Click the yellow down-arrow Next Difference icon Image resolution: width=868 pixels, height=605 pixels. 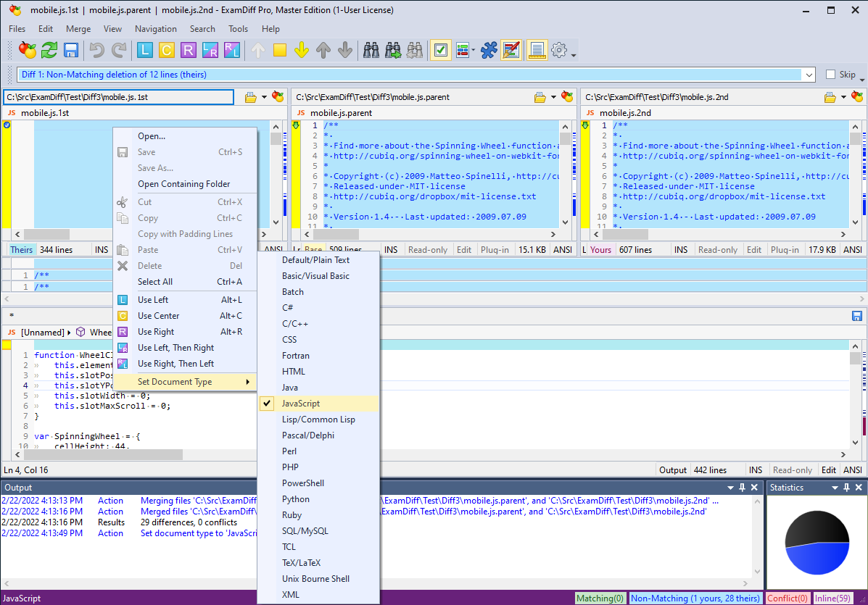302,50
